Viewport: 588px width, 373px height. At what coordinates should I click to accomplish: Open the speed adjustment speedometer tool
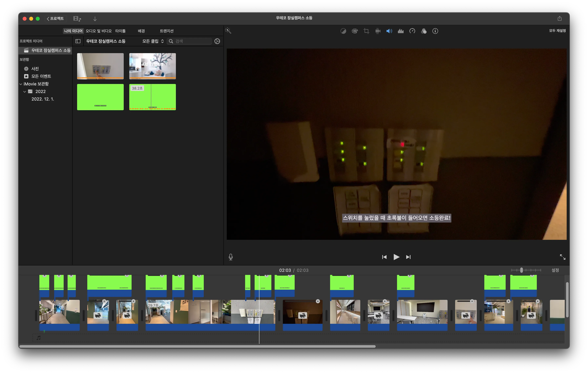point(412,31)
